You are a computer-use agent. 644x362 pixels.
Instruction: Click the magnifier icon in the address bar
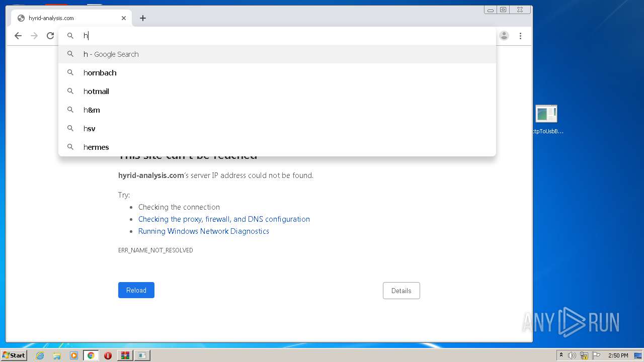[70, 36]
